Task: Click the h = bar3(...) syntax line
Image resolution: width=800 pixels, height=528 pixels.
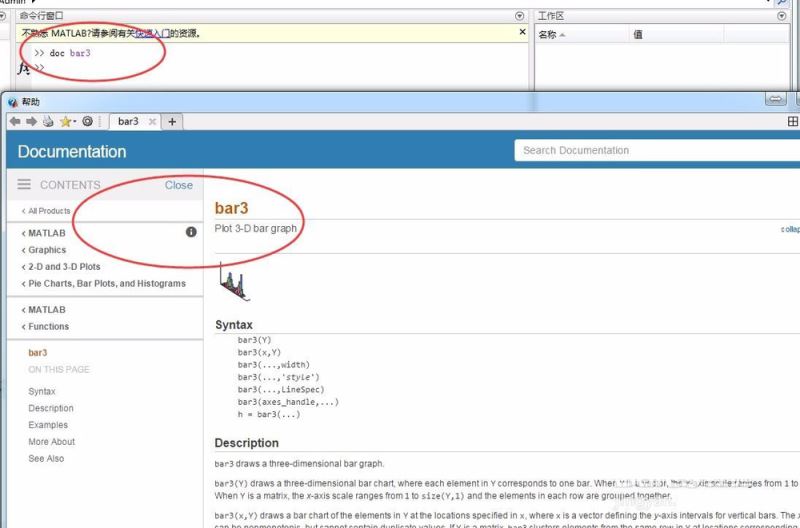Action: [269, 414]
